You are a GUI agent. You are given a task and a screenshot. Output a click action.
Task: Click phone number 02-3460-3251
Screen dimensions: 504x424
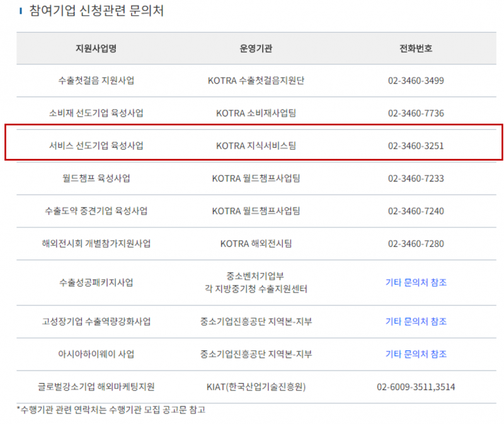[416, 146]
